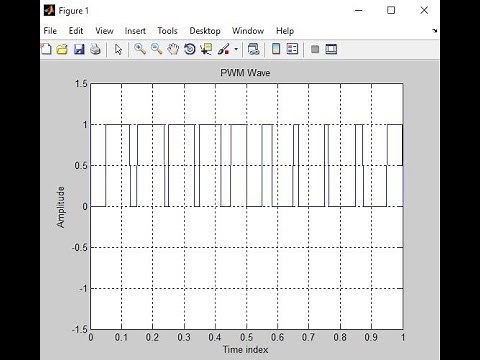
Task: Select the Zoom Out magnifier tool
Action: coord(156,49)
